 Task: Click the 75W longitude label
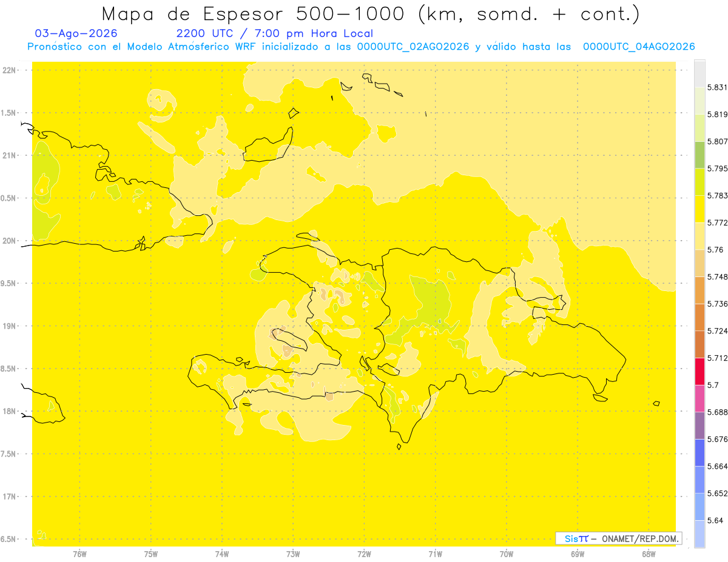151,554
